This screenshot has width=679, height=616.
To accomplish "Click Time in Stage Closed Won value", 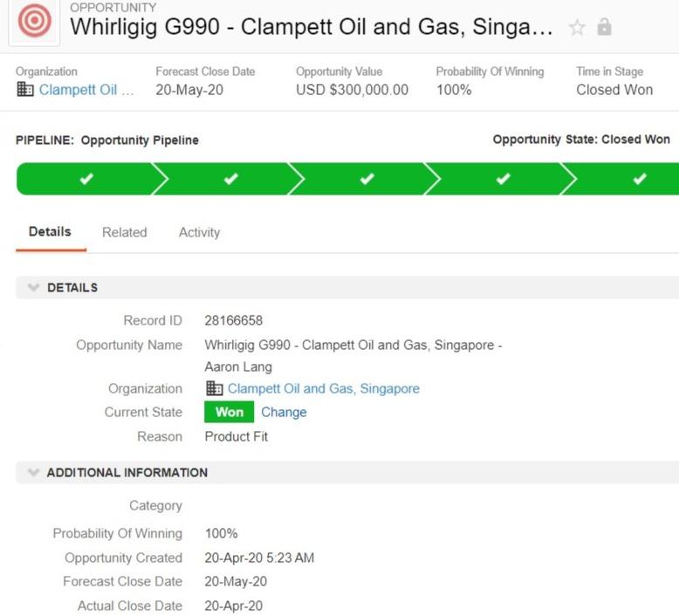I will pos(614,90).
